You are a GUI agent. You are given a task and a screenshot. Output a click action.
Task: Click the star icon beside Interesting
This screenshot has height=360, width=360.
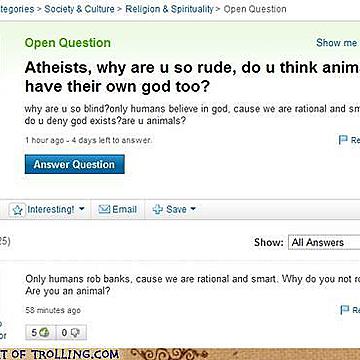tap(17, 210)
